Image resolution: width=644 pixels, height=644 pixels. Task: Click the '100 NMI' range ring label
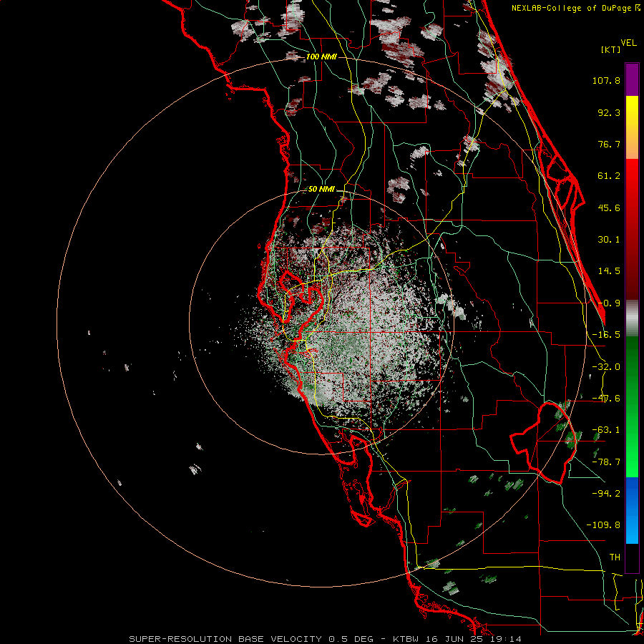pos(321,57)
